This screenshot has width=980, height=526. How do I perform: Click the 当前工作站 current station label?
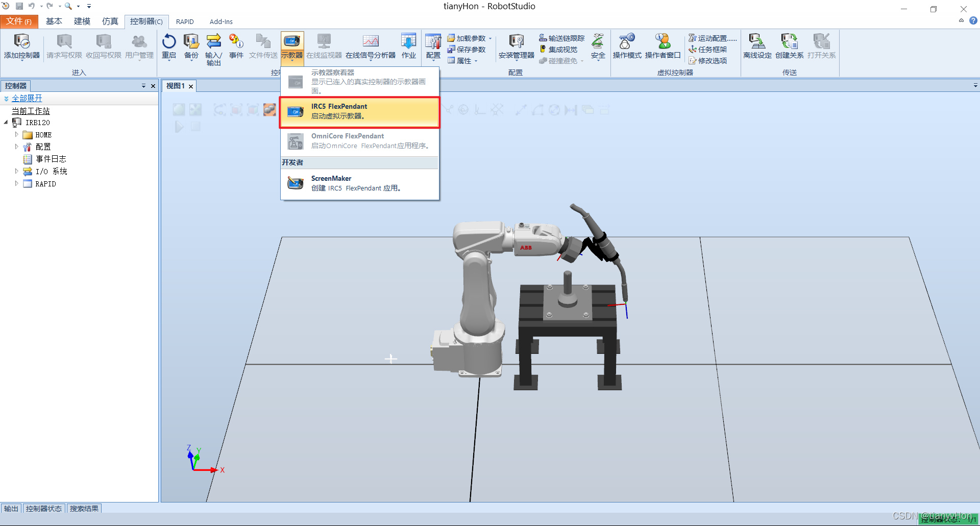(x=31, y=111)
